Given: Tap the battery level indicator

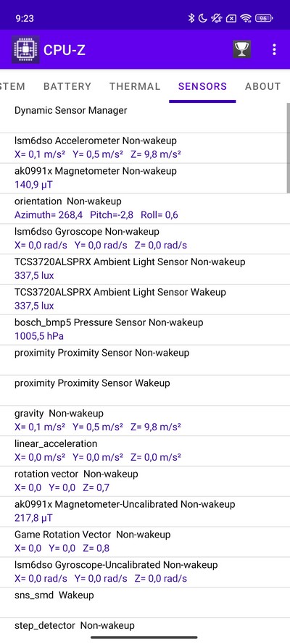Looking at the screenshot, I should tap(264, 18).
